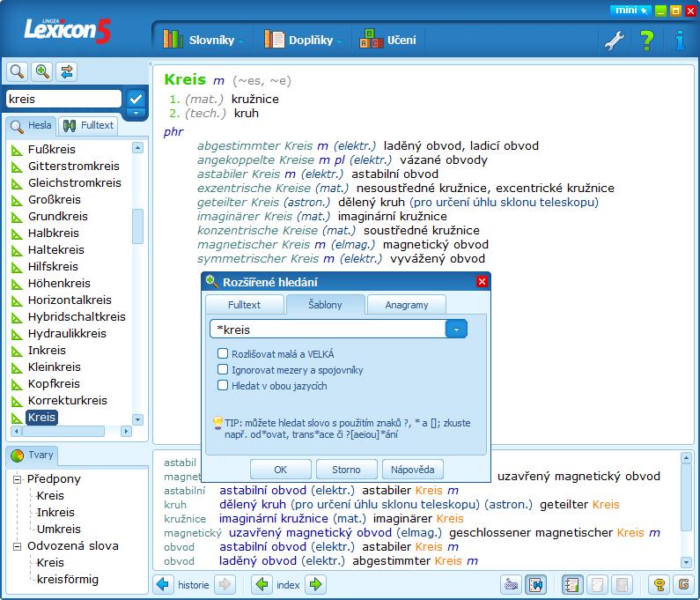The height and width of the screenshot is (600, 700).
Task: Click OK in the search dialog
Action: point(280,470)
